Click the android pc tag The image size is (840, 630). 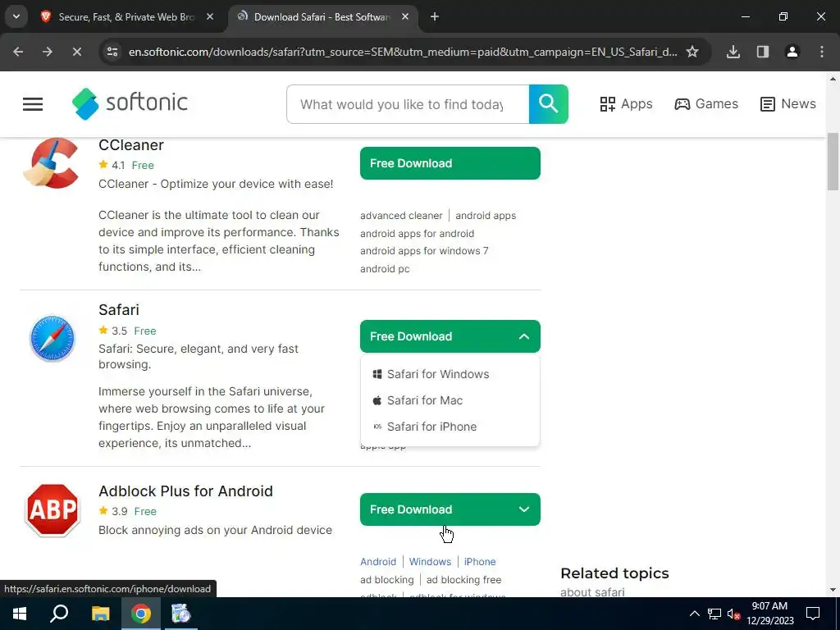[386, 269]
